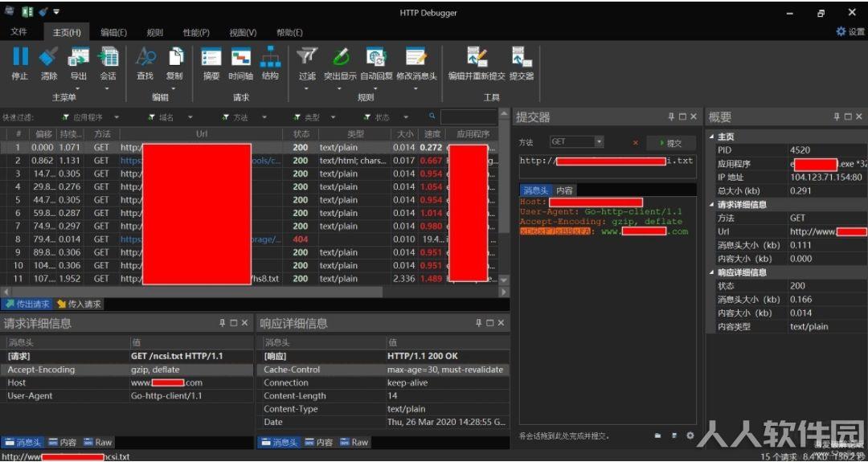Click the 自动回复 (Auto-reply) icon
This screenshot has height=462, width=868.
click(376, 56)
